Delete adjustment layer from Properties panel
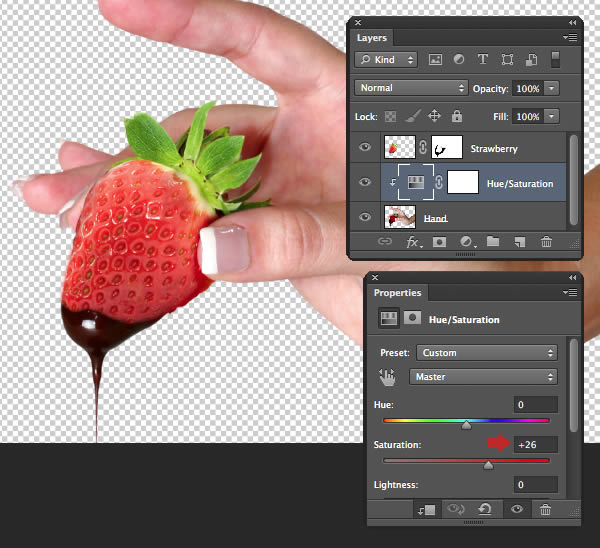Viewport: 600px width, 548px height. 545,509
